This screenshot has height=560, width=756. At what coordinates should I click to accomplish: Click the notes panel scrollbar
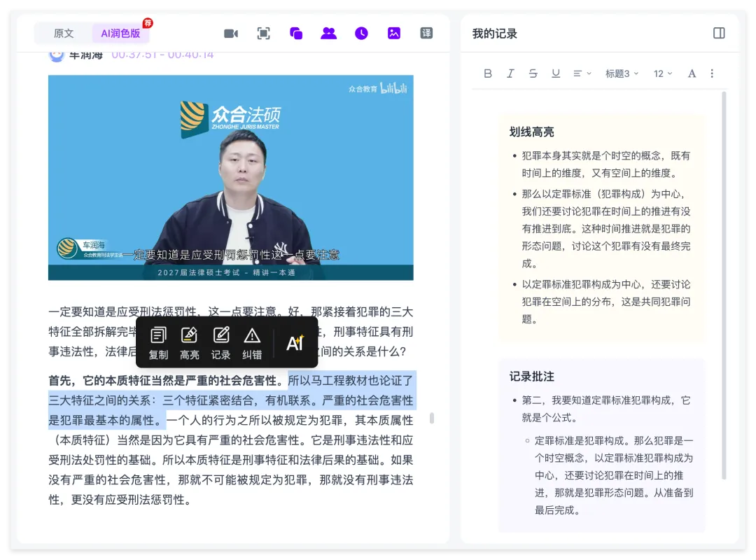click(724, 286)
